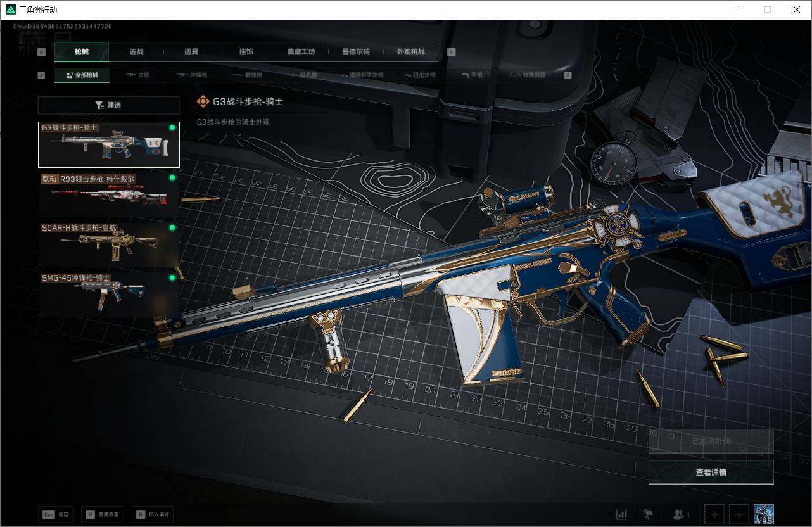Screen dimensions: 812x527
Task: Open the statistics bar-chart icon
Action: tap(622, 514)
